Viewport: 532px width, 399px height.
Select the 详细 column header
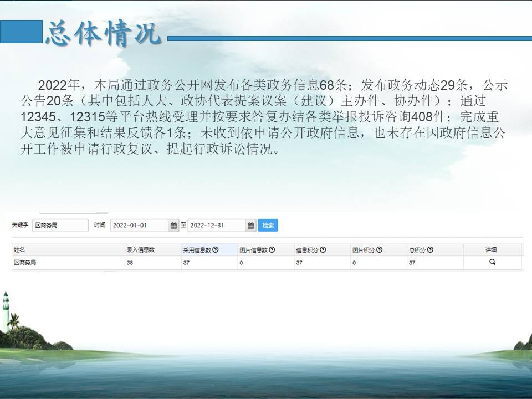(492, 250)
